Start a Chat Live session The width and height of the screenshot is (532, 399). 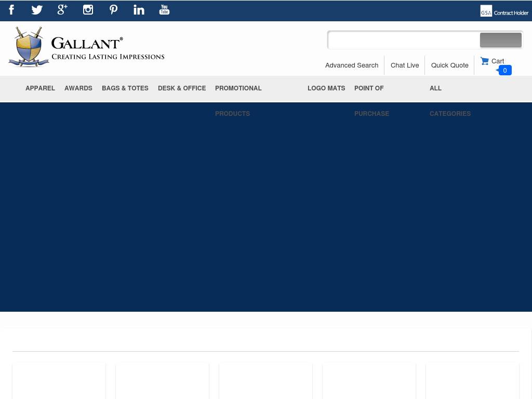(x=405, y=65)
